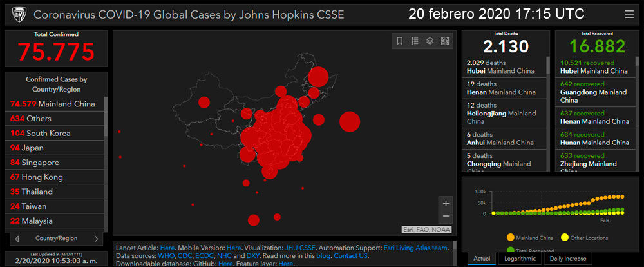The width and height of the screenshot is (644, 267).
Task: Click the Total Recovered 16.882 number
Action: [x=597, y=46]
